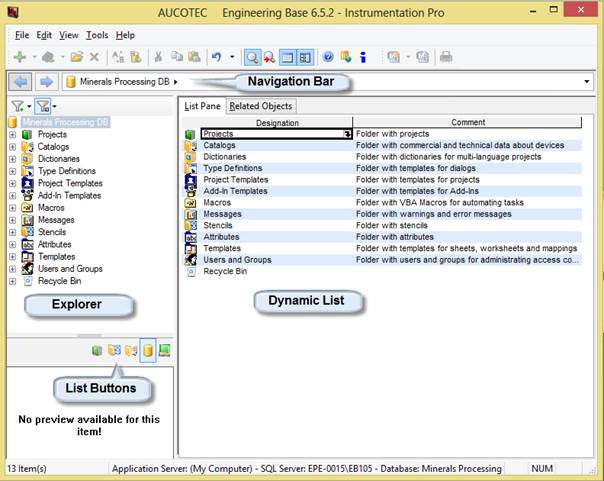Click the Project Templates icon in the tree
This screenshot has width=604, height=481.
[x=27, y=183]
